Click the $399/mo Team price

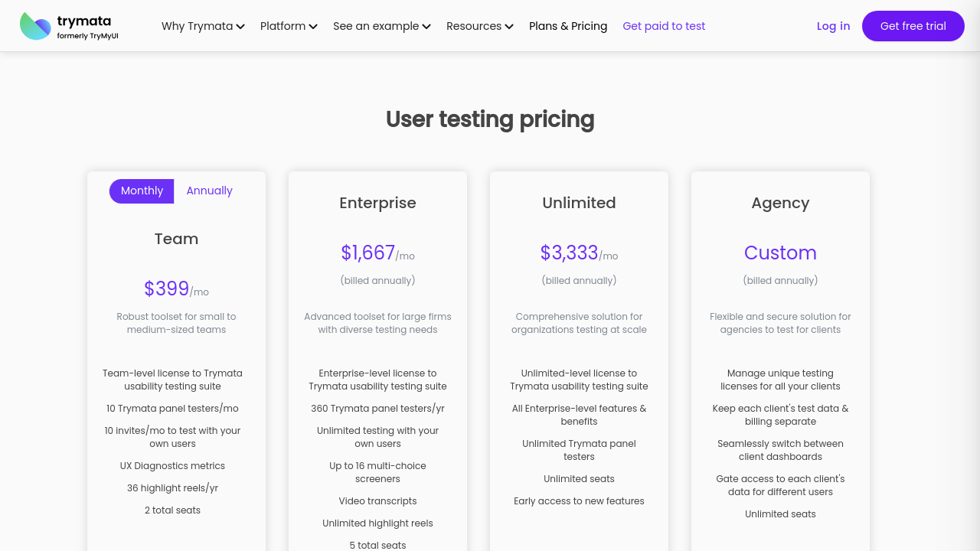pos(175,289)
